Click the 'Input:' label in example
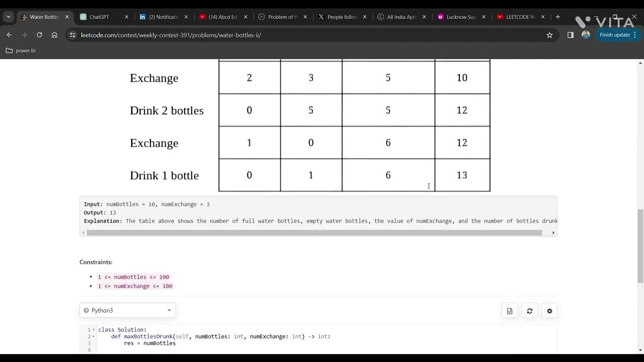The width and height of the screenshot is (644, 362). click(93, 204)
